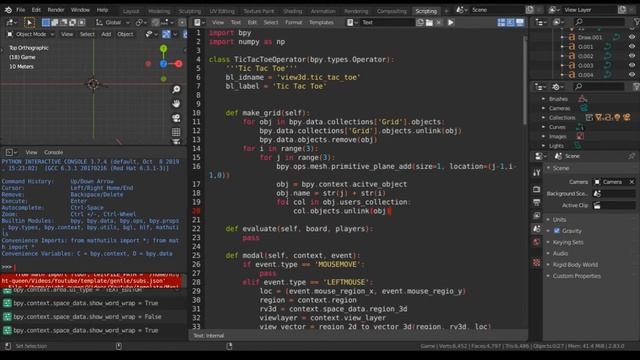The image size is (640, 360).
Task: Unlink the text with the X icon
Action: coord(439,22)
